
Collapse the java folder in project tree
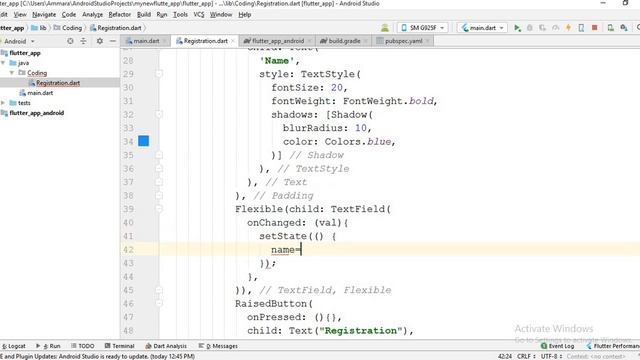click(x=3, y=63)
